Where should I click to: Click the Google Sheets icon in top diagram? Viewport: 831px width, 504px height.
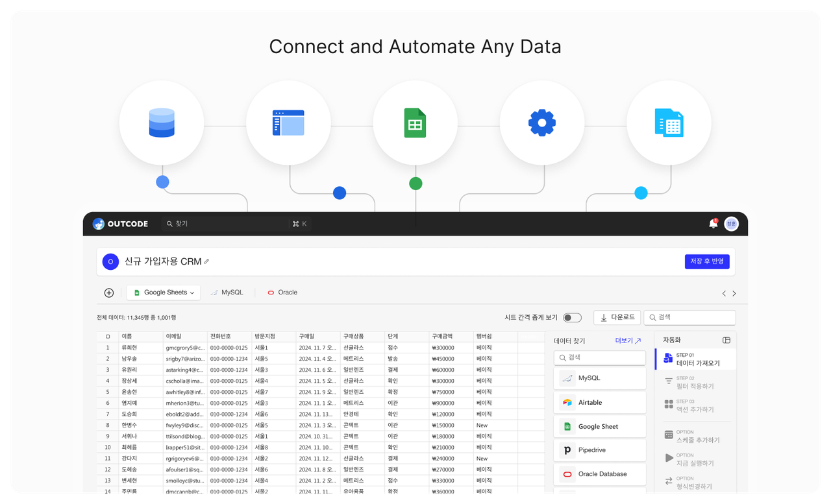(415, 123)
